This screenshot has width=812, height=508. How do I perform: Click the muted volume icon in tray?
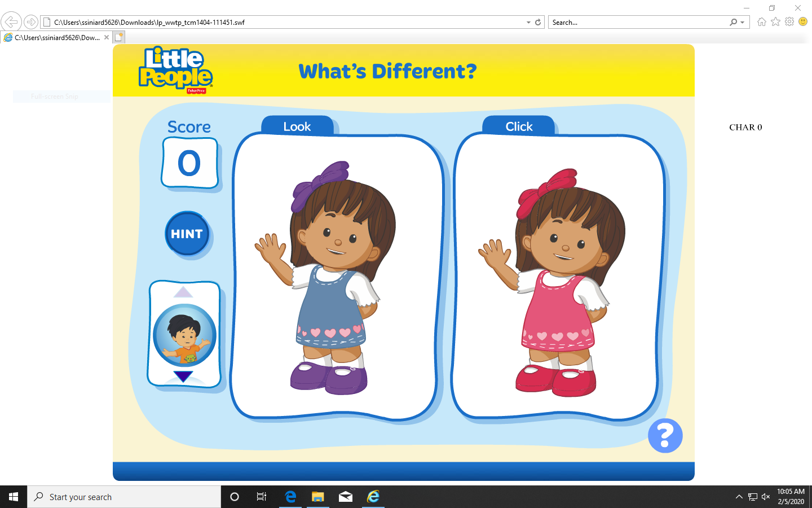[766, 497]
